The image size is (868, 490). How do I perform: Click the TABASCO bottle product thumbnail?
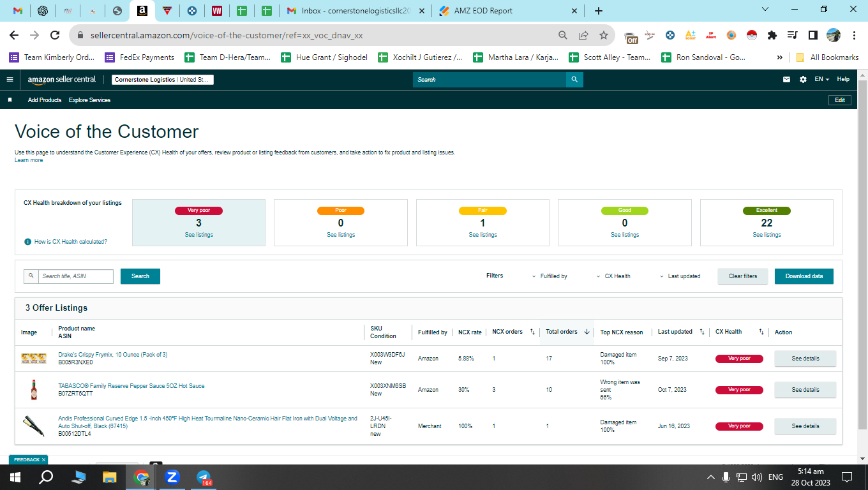tap(34, 390)
